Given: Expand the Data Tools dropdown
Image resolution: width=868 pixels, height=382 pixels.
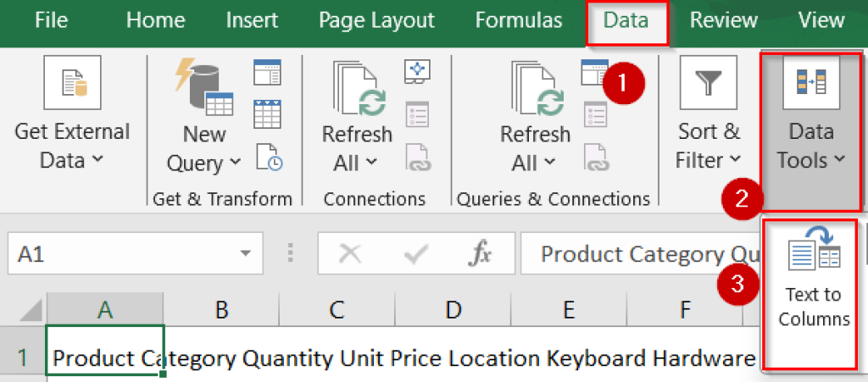Looking at the screenshot, I should coord(811,131).
